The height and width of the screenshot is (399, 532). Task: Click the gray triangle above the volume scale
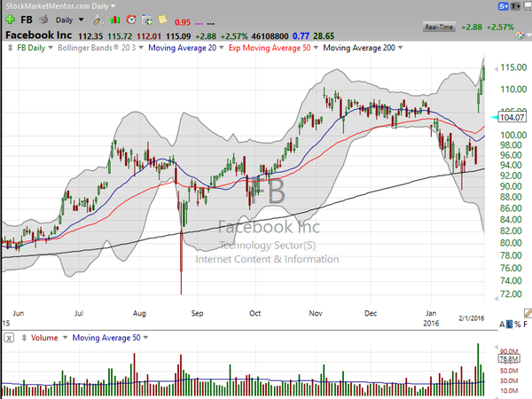pyautogui.click(x=496, y=347)
